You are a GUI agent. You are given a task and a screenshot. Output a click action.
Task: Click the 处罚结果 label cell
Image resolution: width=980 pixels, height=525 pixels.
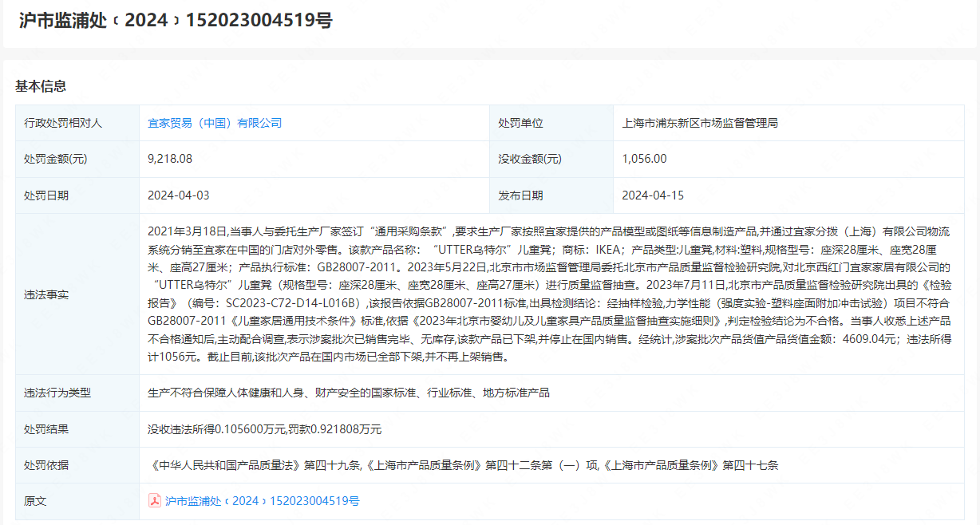pyautogui.click(x=77, y=429)
